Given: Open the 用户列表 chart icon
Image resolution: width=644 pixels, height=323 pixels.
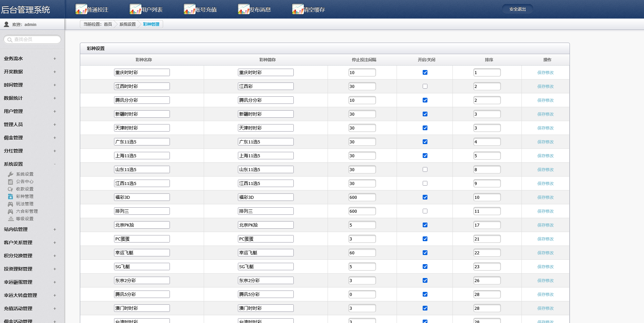Looking at the screenshot, I should [x=135, y=9].
